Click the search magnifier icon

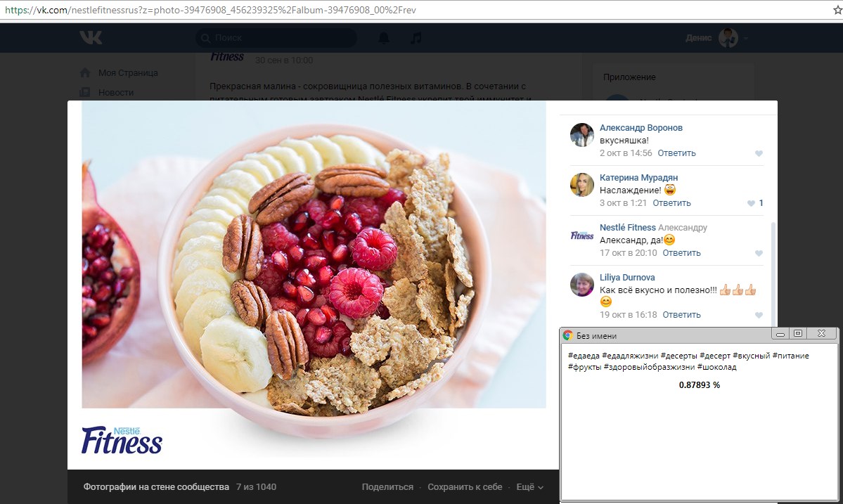205,38
